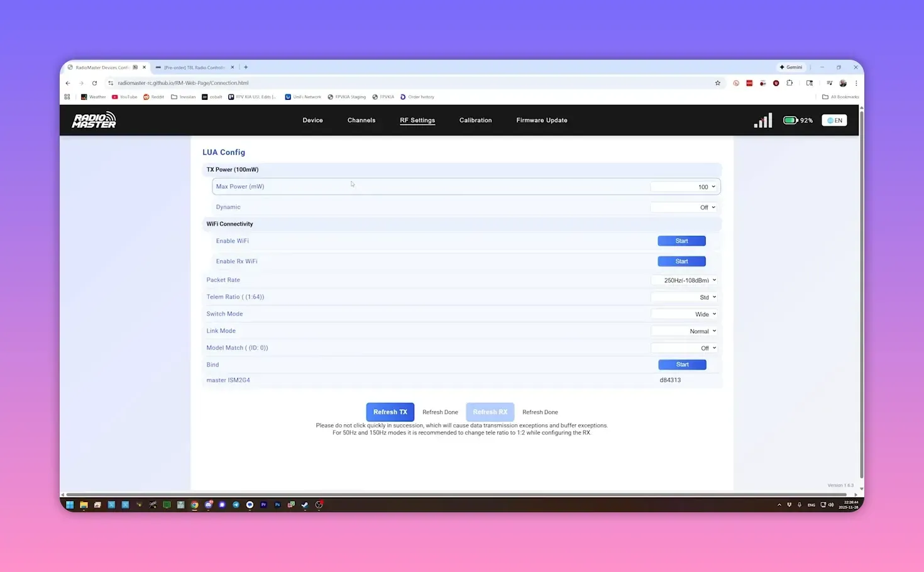Expand the Link Mode dropdown
924x572 pixels.
point(684,331)
